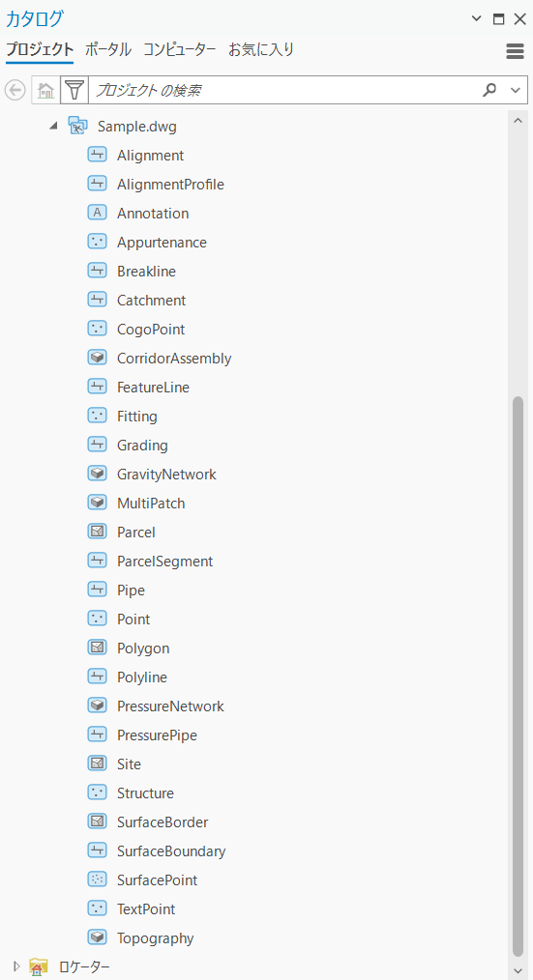
Task: Click the back arrow icon
Action: [15, 90]
